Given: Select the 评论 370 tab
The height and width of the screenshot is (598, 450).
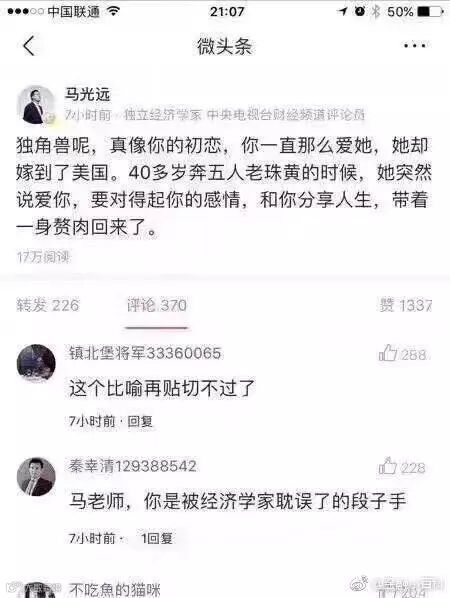Looking at the screenshot, I should (x=157, y=305).
